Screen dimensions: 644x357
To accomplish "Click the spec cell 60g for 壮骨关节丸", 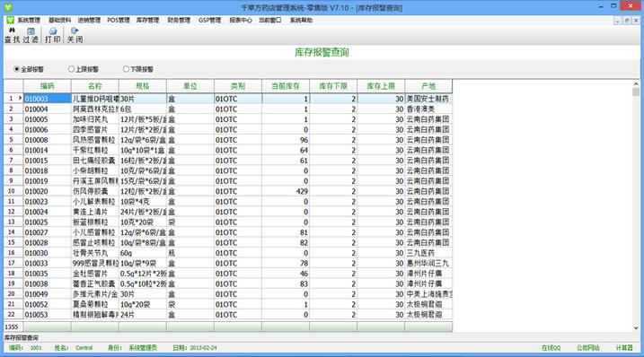I will pos(143,253).
